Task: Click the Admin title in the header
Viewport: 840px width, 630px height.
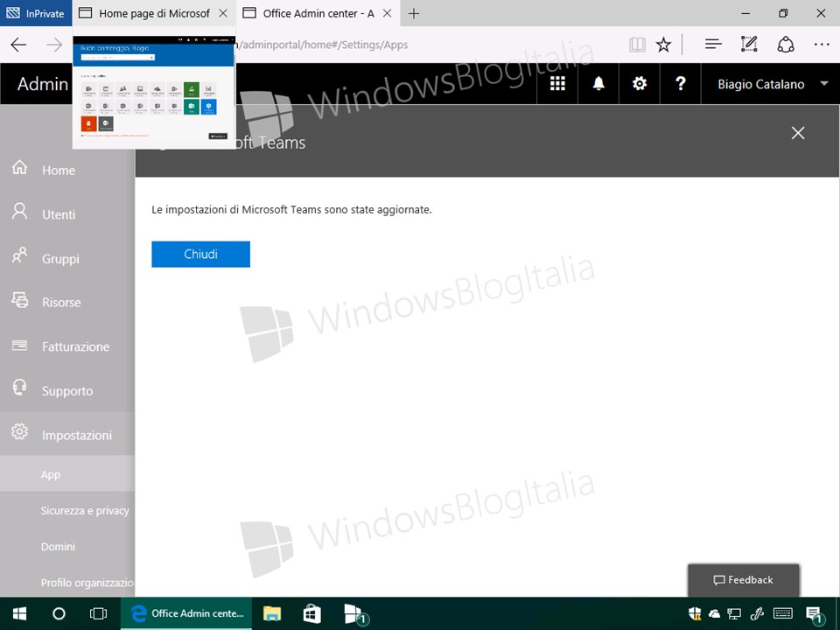Action: [x=43, y=84]
